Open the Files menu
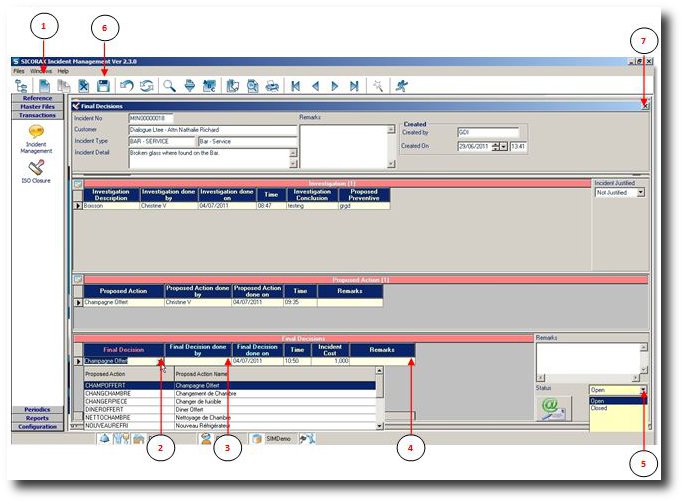Screen dimensions: 684x503 click(19, 71)
